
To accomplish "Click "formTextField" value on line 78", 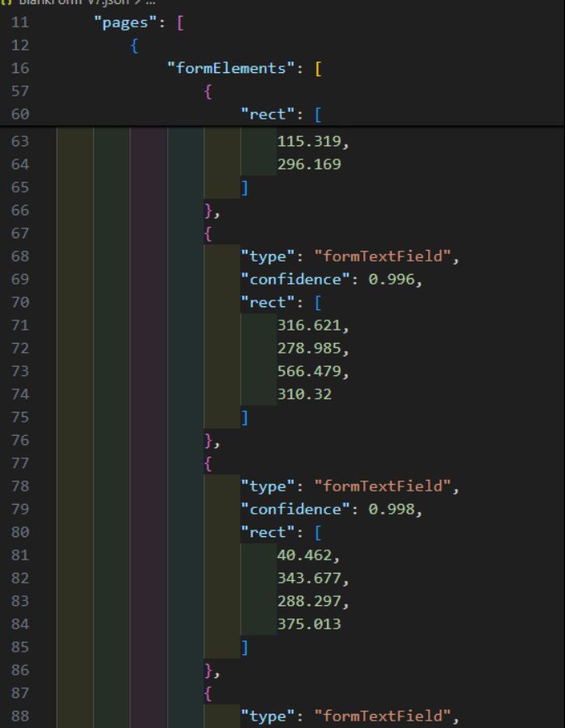I will pos(382,486).
